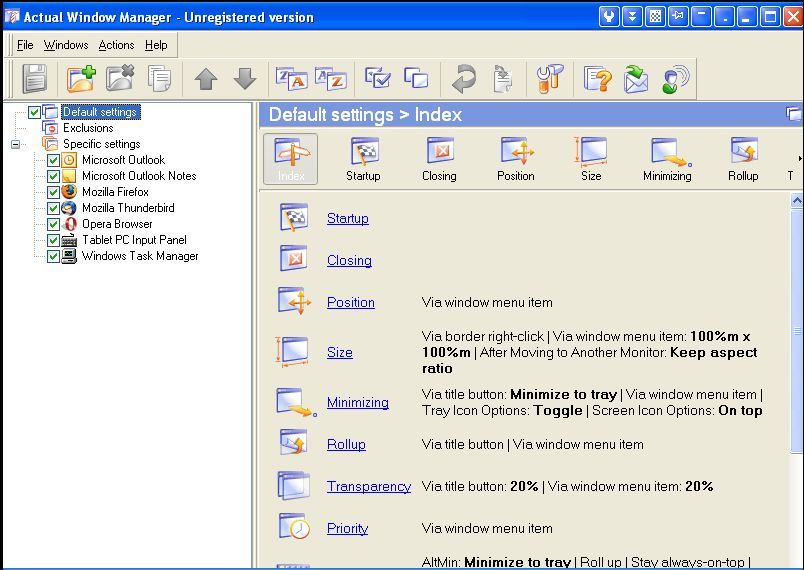Viewport: 804px width, 570px height.
Task: Follow the Minimizing link
Action: tap(358, 403)
